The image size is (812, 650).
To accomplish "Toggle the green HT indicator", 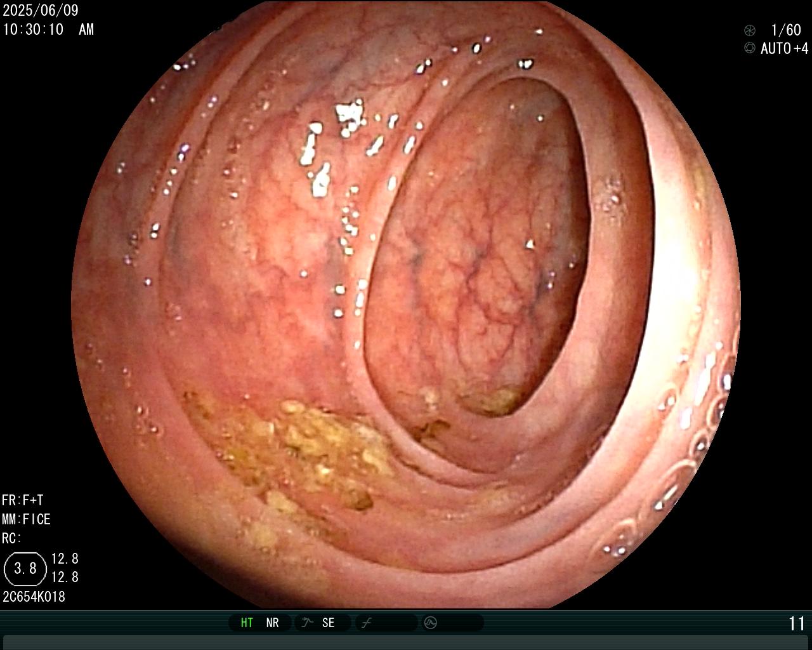I will pos(247,623).
